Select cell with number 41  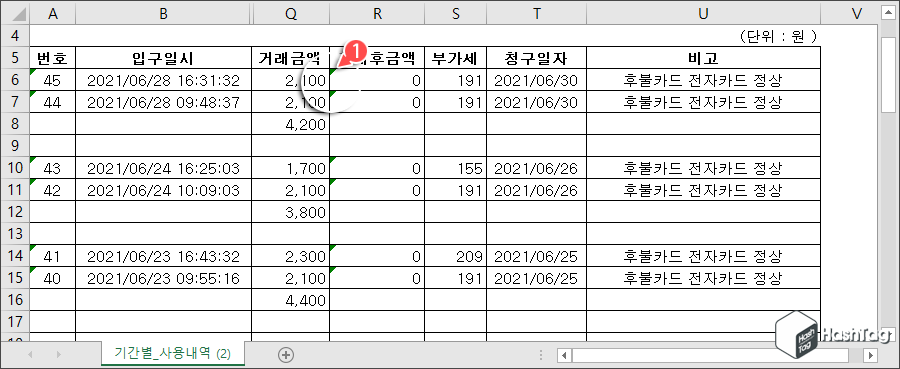(x=53, y=256)
